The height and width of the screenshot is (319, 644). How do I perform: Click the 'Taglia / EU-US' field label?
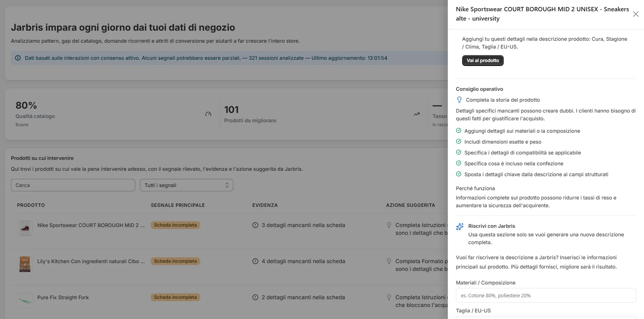(473, 310)
